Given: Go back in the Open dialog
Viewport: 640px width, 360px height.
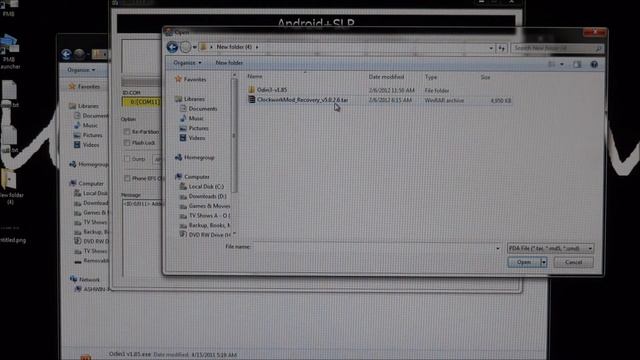Looking at the screenshot, I should click(x=172, y=47).
